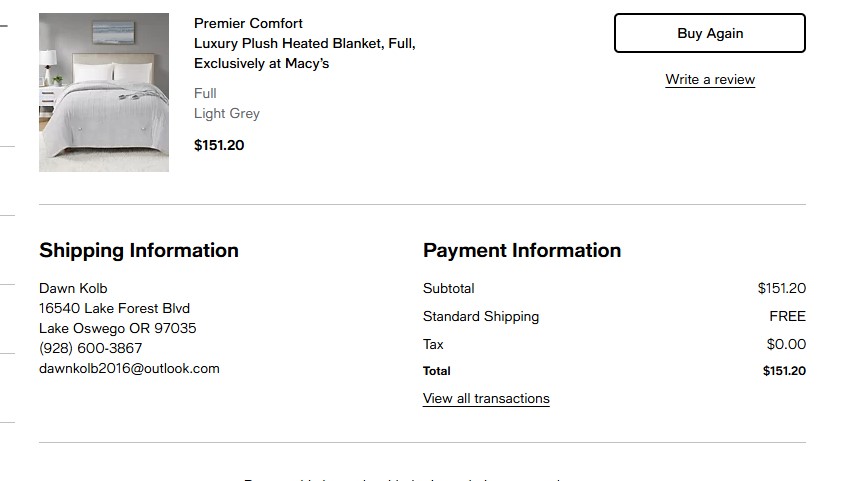
Task: Click the FREE Standard Shipping value
Action: [787, 316]
